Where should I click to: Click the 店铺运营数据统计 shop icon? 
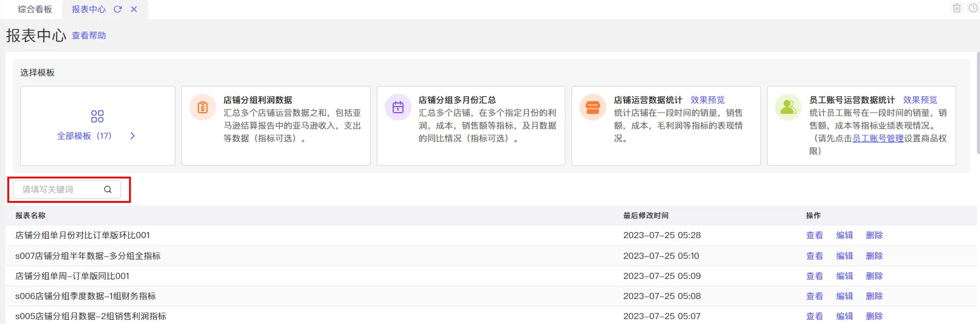pyautogui.click(x=593, y=107)
